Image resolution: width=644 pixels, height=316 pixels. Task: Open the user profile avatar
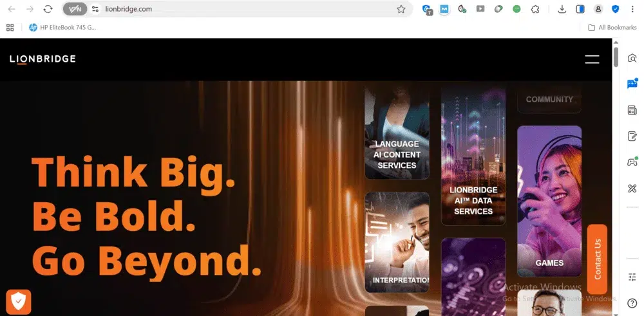[598, 9]
